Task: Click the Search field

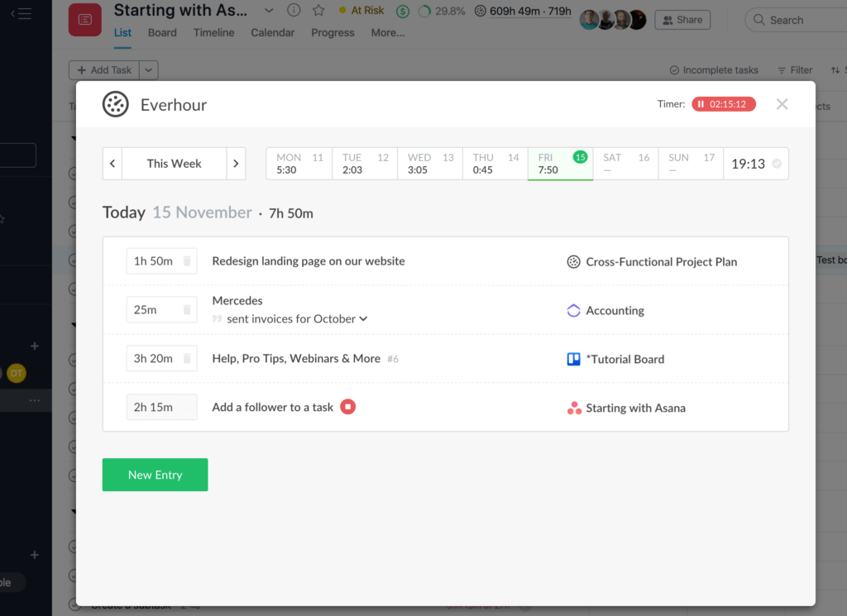Action: (794, 19)
